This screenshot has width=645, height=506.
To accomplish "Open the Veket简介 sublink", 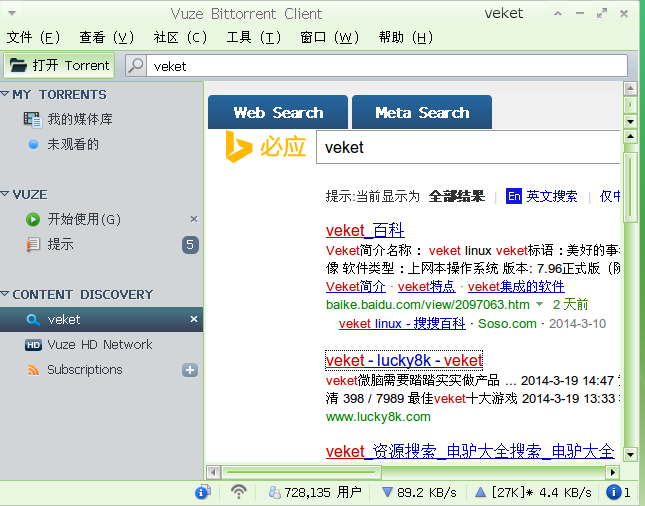I will 355,286.
